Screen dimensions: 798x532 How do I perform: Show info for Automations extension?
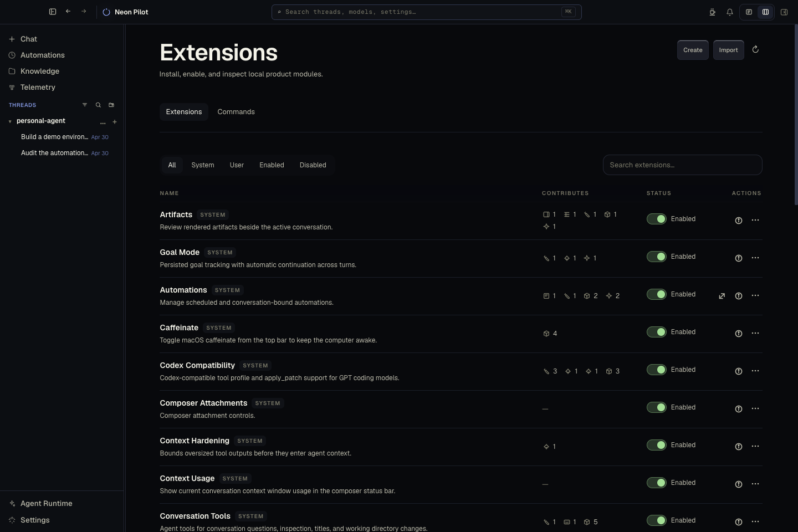739,296
